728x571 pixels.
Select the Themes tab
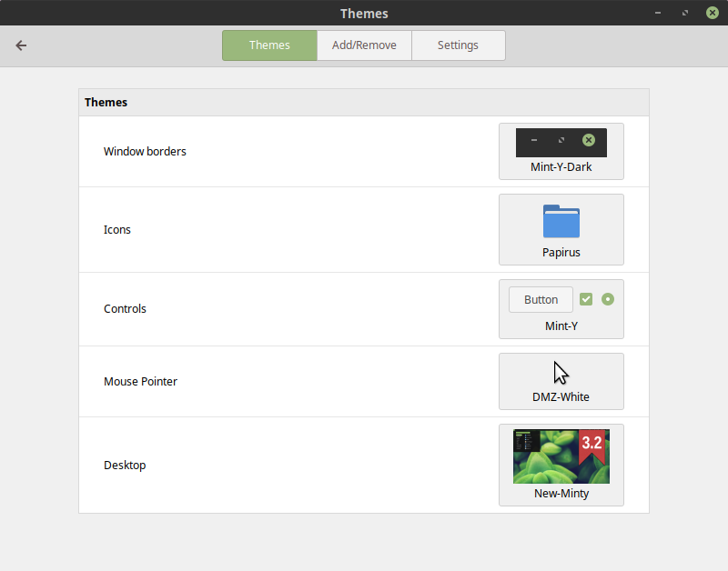pyautogui.click(x=269, y=45)
